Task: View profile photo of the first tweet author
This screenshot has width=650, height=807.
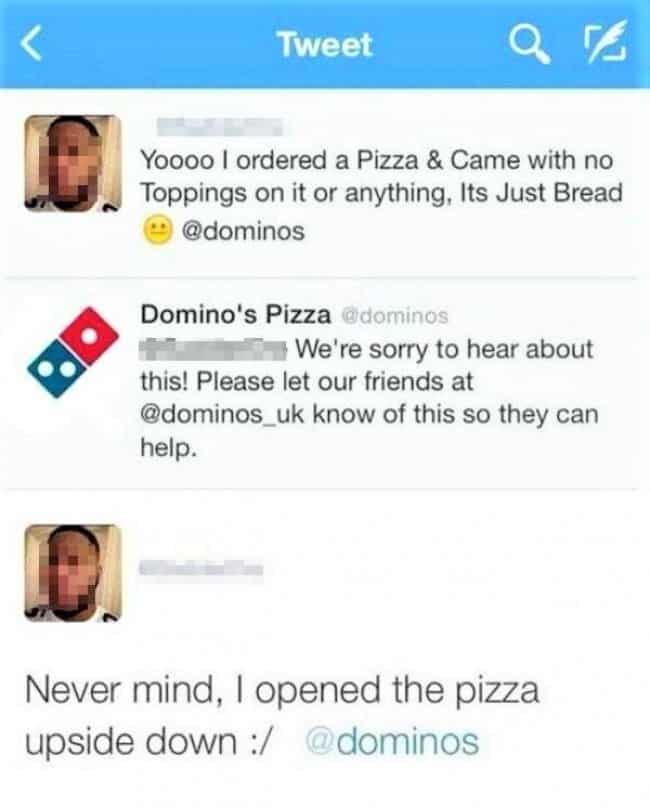Action: point(73,163)
